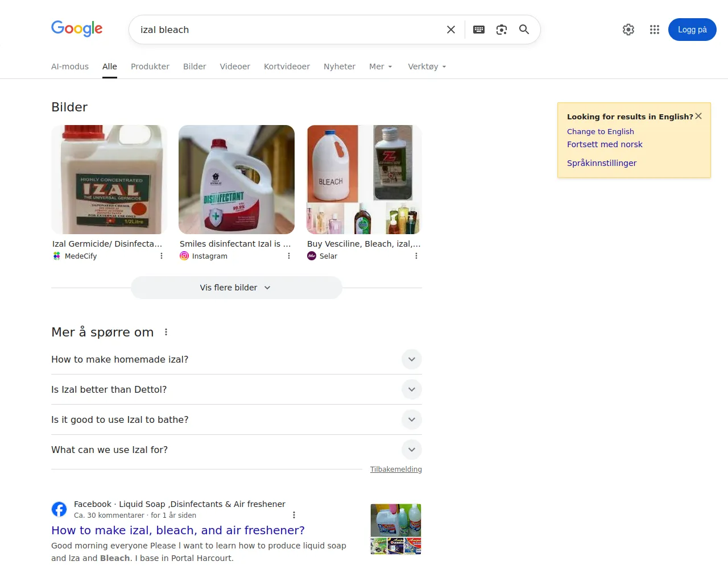Clear the search box with the X icon
This screenshot has width=728, height=582.
pyautogui.click(x=451, y=30)
